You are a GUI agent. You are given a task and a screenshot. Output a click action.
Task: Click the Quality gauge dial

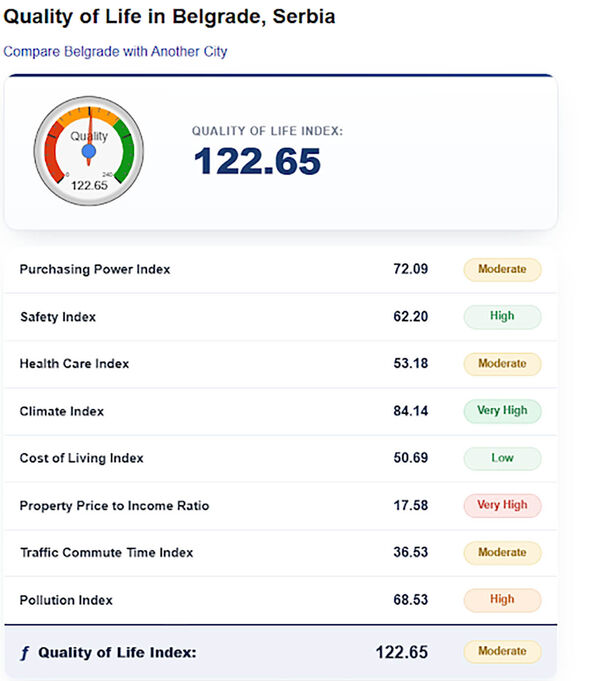(89, 151)
